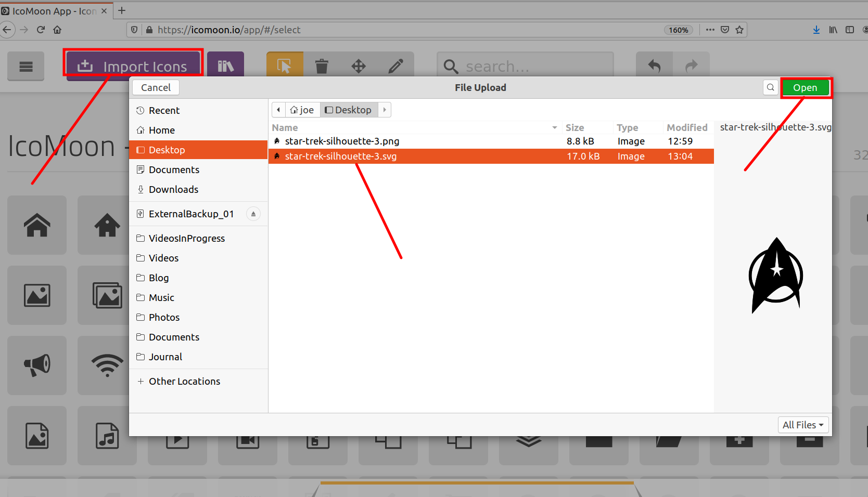Go back with Firefox back arrow
This screenshot has width=868, height=497.
(7, 30)
